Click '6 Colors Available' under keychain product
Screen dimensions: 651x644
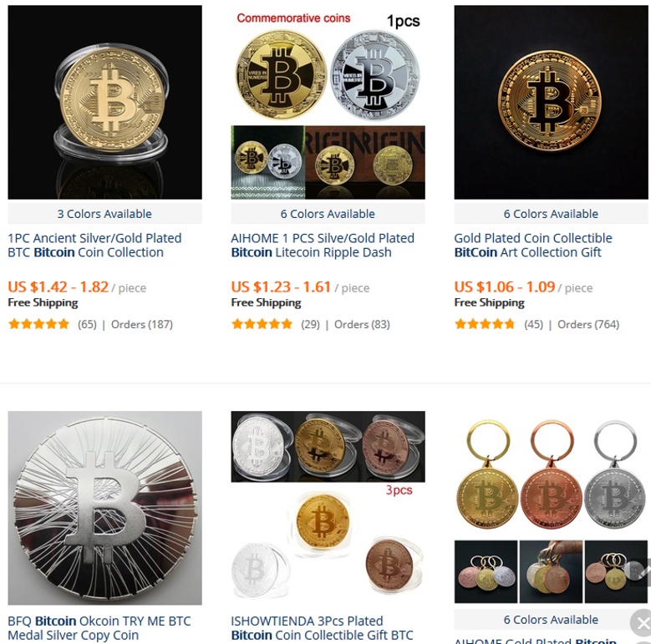pos(551,620)
